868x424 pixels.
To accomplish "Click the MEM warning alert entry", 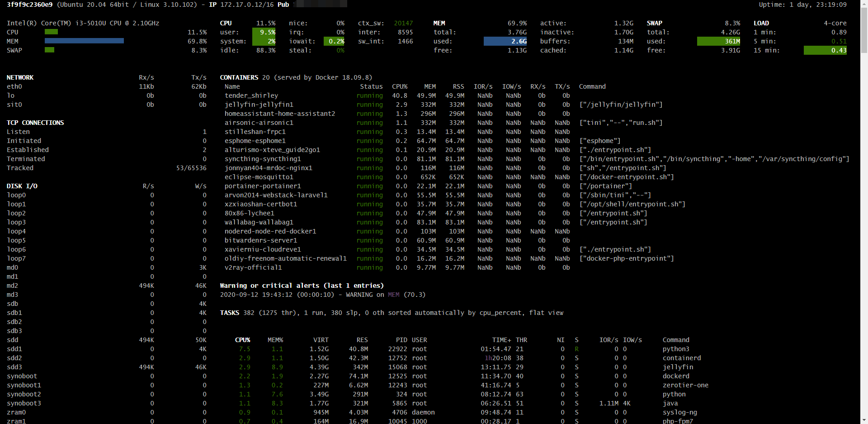I will coord(323,295).
